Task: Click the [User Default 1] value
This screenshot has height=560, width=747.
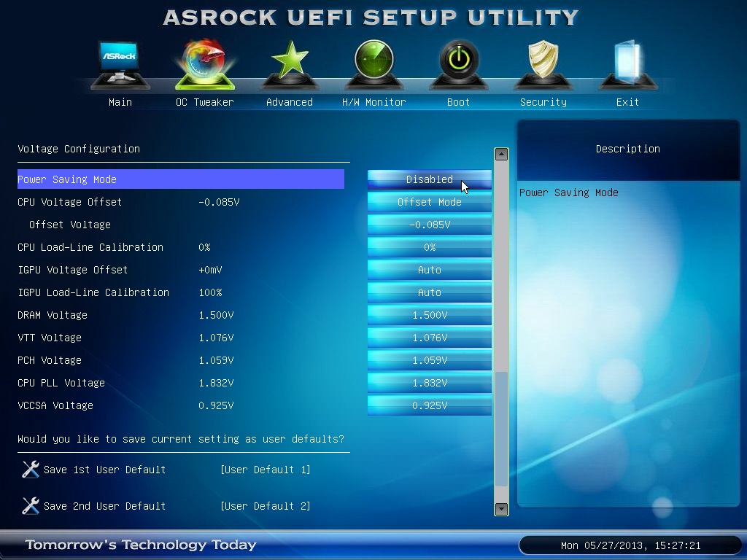Action: [266, 470]
